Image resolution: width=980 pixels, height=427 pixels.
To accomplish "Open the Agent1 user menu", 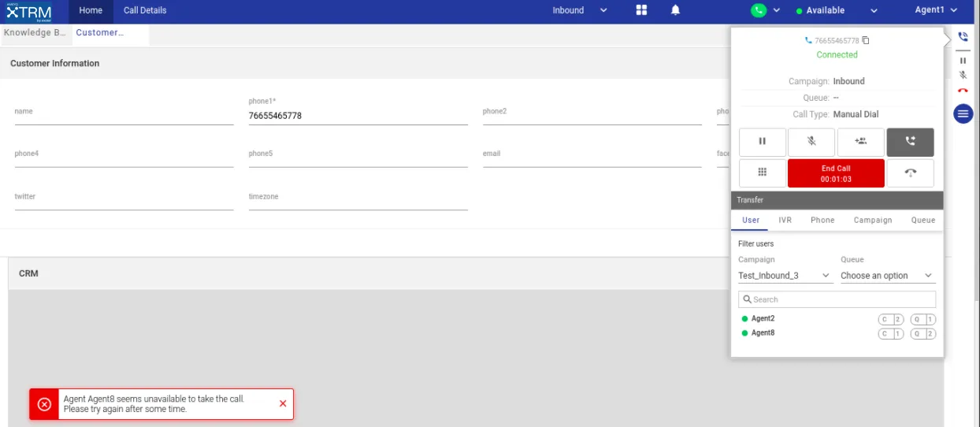I will tap(936, 10).
